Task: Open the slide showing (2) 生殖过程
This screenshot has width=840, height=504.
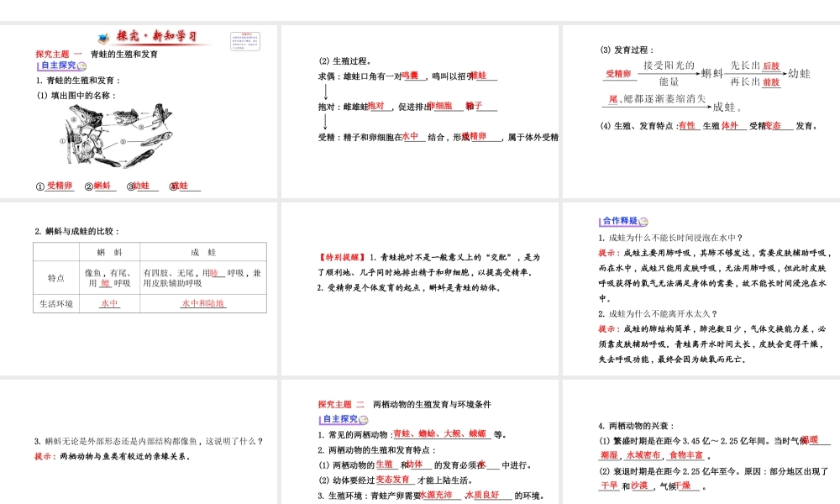Action: click(419, 112)
